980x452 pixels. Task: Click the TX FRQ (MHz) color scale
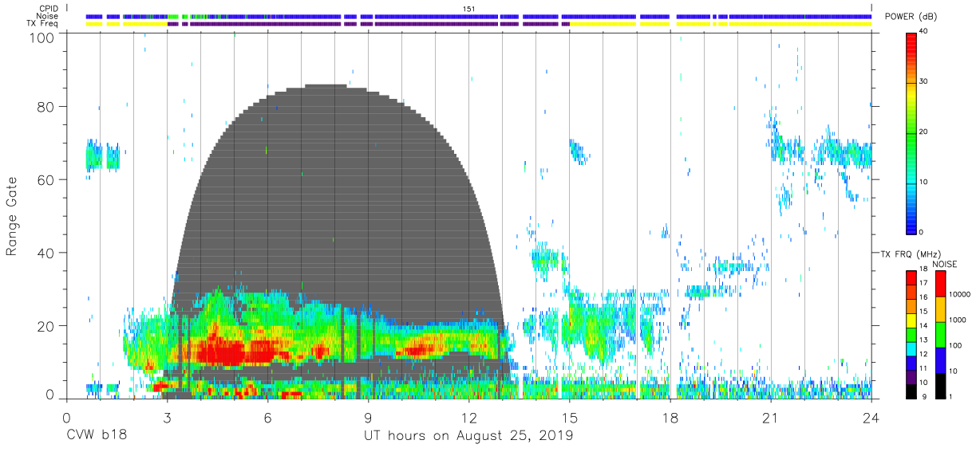tap(912, 335)
